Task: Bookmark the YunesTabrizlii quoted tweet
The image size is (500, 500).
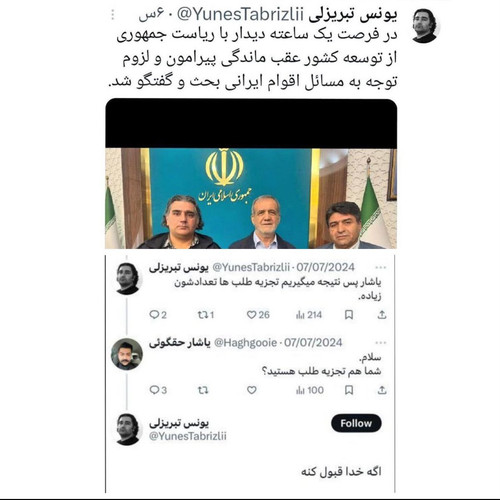Action: click(349, 315)
